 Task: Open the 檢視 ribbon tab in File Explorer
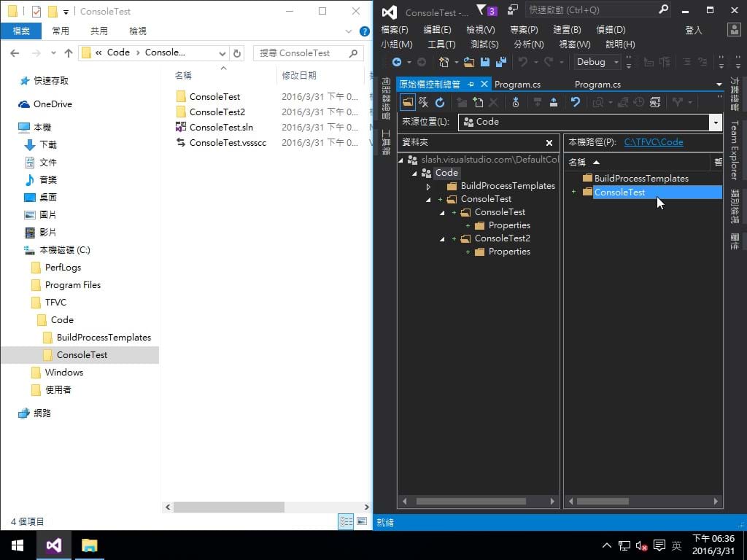point(138,31)
